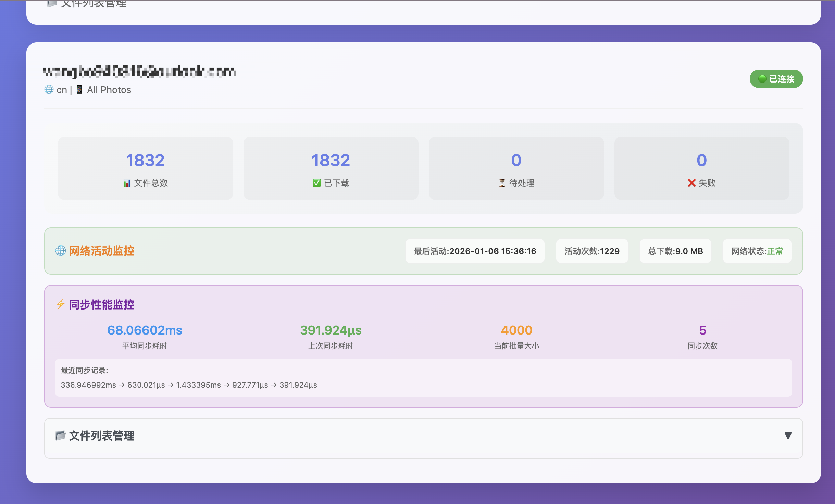
Task: Click the hourglass icon beside 待处理
Action: coord(502,183)
